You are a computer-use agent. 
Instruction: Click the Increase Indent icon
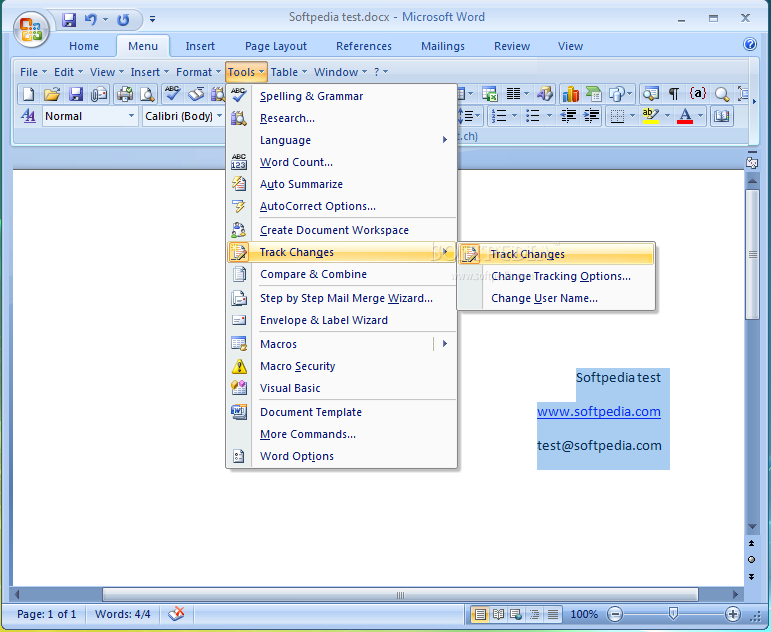click(x=591, y=116)
